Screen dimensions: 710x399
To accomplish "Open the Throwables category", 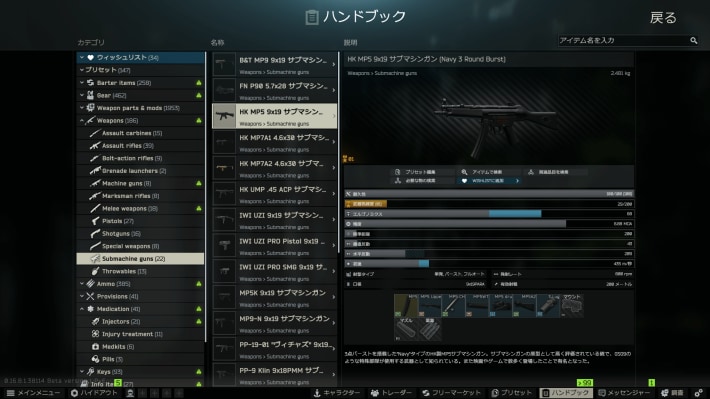I will (140, 271).
